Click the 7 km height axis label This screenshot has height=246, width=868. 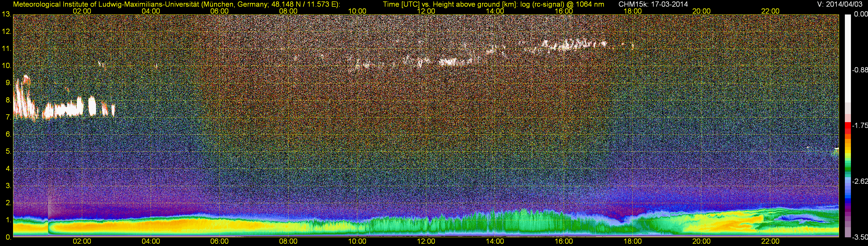point(8,117)
